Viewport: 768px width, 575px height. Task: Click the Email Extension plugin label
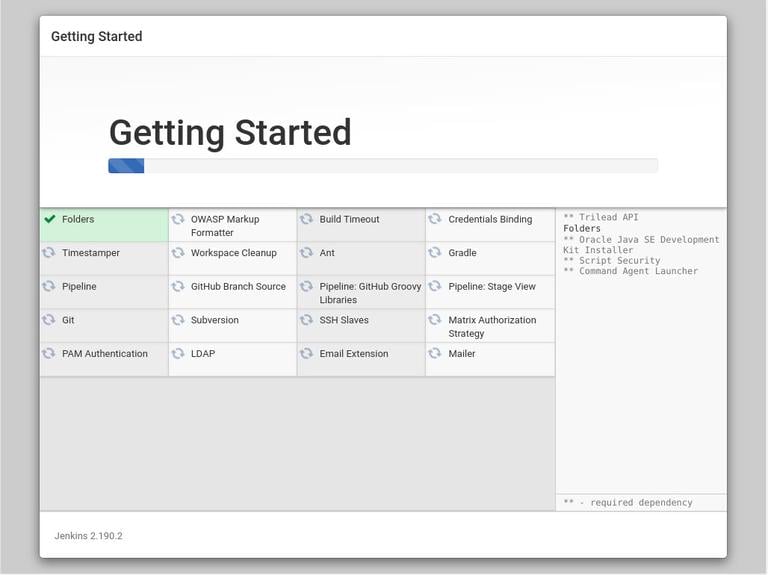[353, 354]
